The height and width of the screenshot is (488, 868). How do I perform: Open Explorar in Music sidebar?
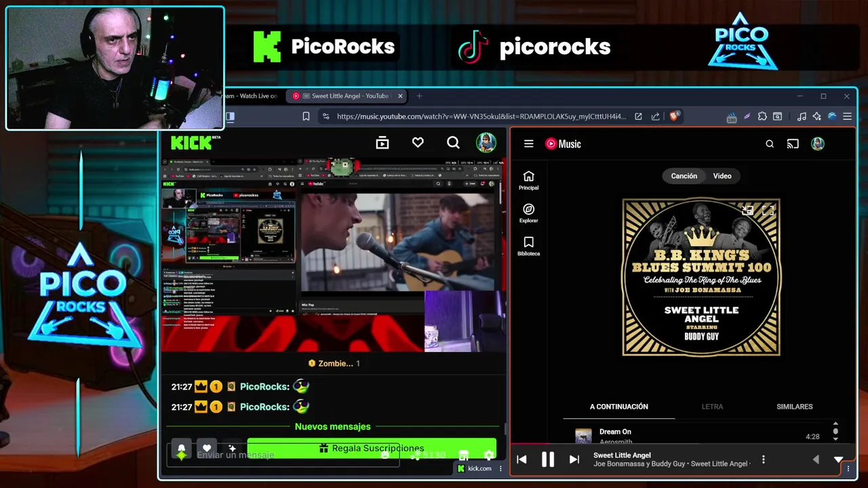(x=529, y=213)
